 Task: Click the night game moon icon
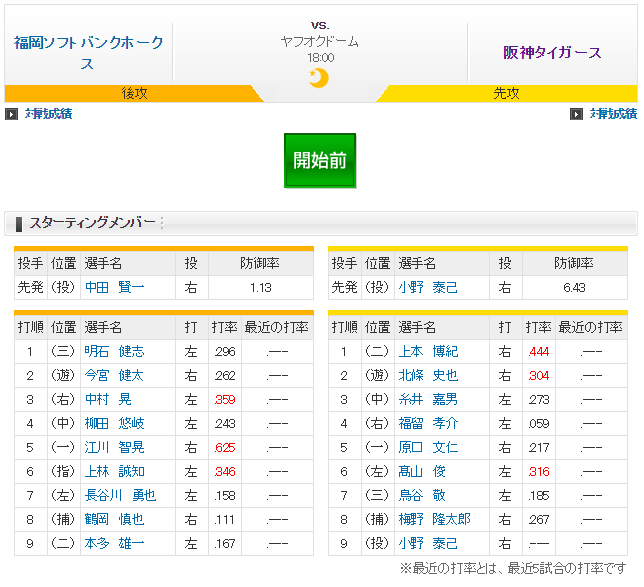pyautogui.click(x=319, y=78)
